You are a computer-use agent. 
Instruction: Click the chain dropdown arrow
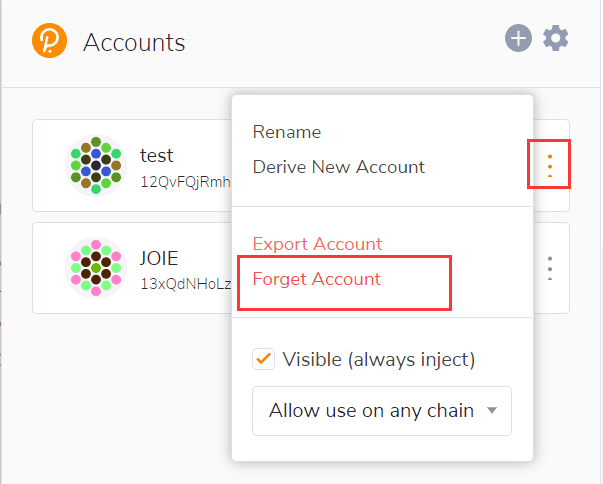(491, 410)
